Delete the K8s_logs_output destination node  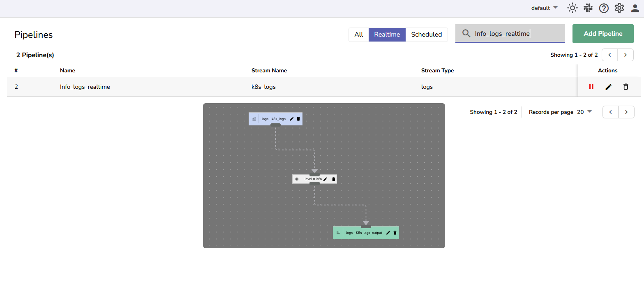pos(395,233)
